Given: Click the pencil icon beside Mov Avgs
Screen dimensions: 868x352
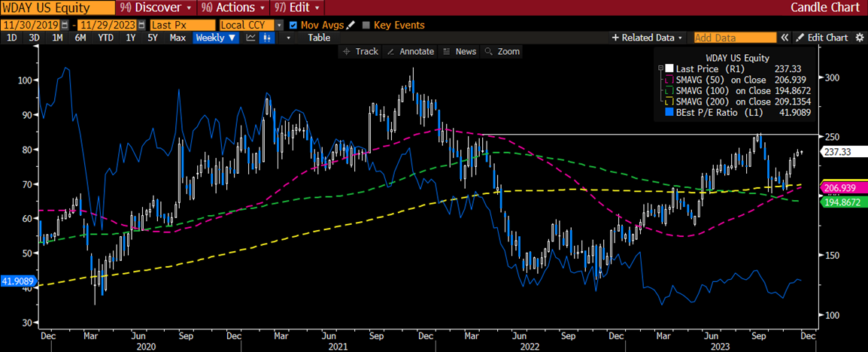Looking at the screenshot, I should [350, 25].
